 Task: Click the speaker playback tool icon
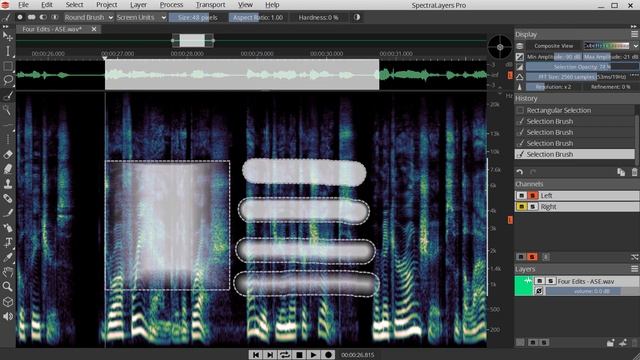[x=8, y=316]
